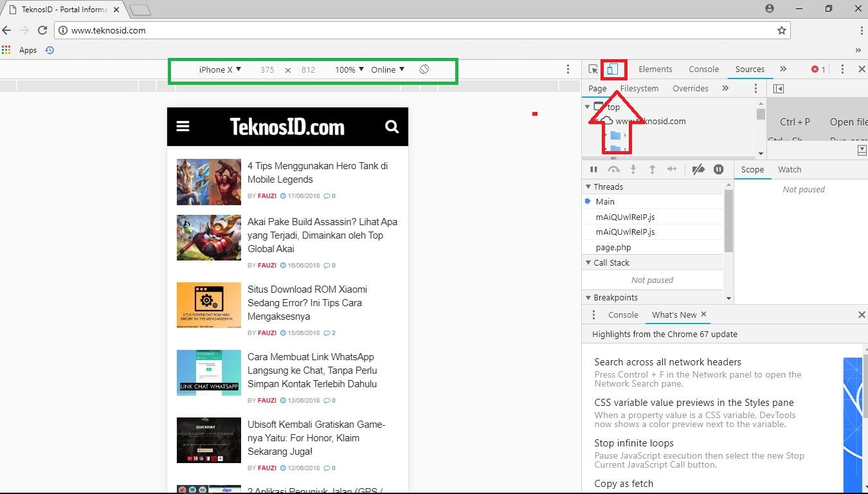Screen dimensions: 868x494
Task: Toggle the hide navigator sidebar icon
Action: point(778,89)
